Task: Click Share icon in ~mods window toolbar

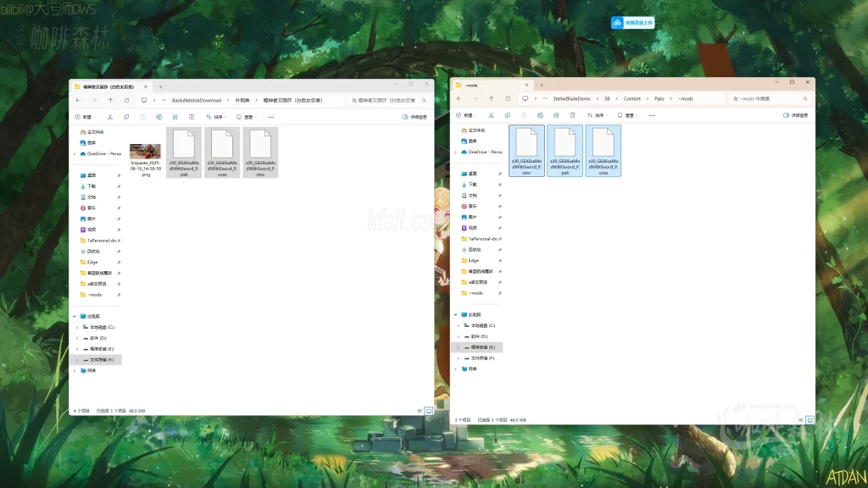Action: click(556, 115)
